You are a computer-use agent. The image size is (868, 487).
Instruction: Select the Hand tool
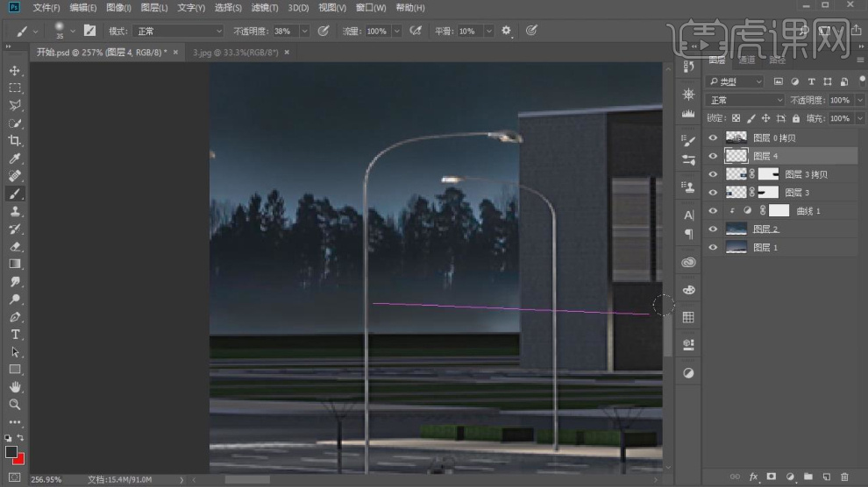tap(15, 387)
